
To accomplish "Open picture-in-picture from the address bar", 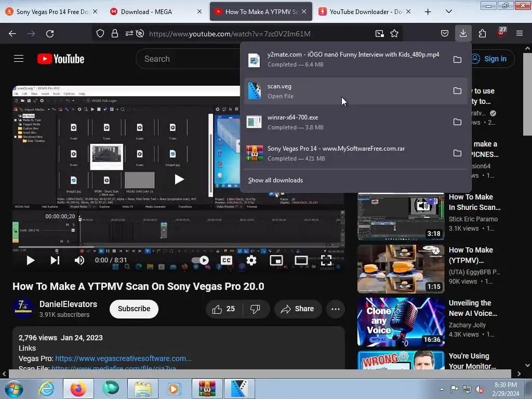I will click(x=380, y=33).
